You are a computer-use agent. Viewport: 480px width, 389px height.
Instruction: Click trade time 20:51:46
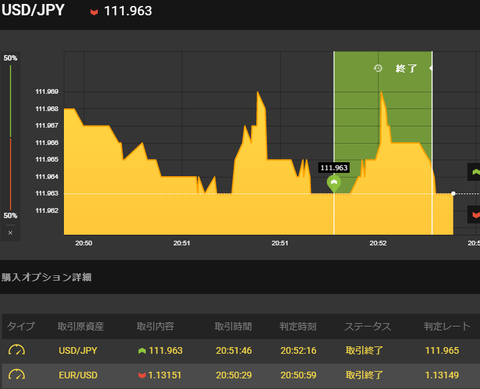(234, 351)
